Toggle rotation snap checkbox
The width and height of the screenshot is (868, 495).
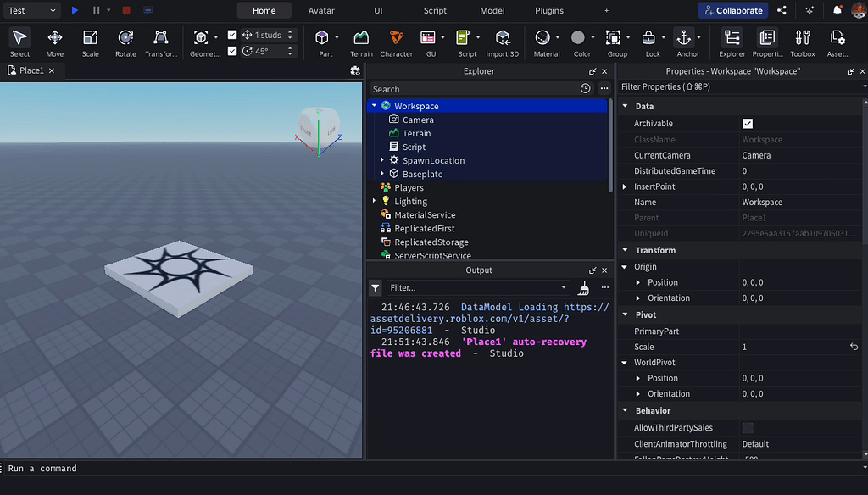(x=232, y=50)
